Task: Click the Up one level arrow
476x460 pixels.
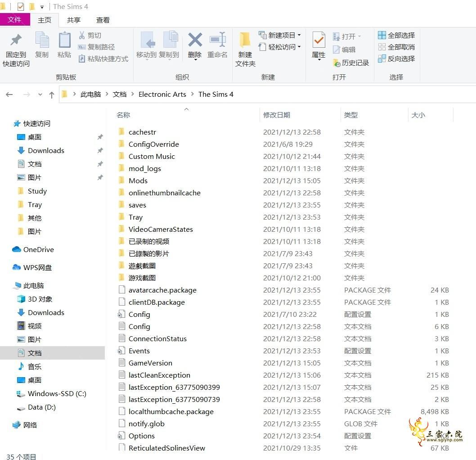Action: [x=52, y=95]
